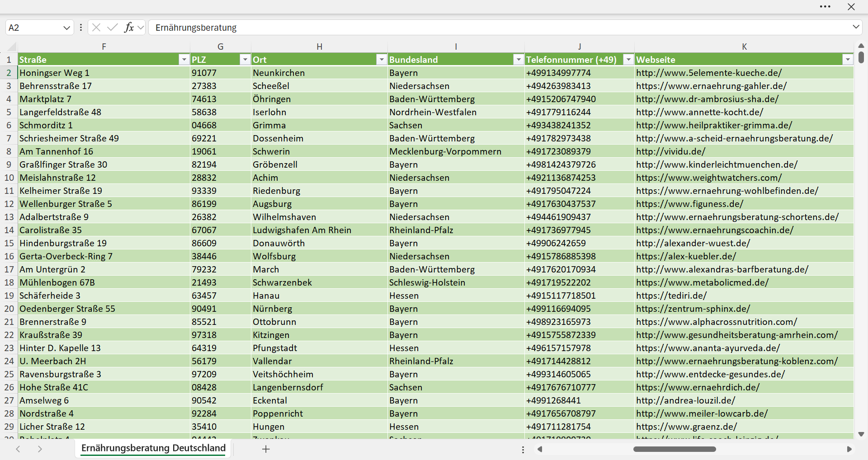
Task: Click the horizontal scrollbar thumb
Action: pyautogui.click(x=675, y=449)
